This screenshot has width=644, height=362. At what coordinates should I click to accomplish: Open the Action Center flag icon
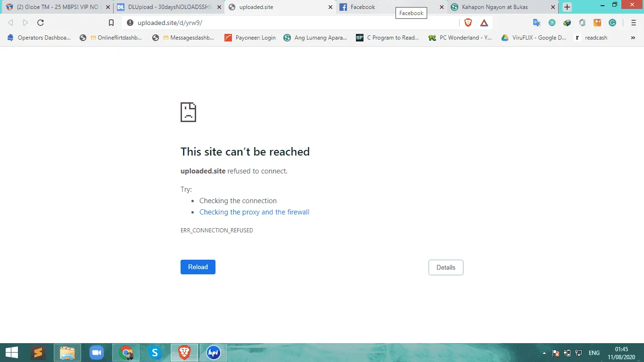tap(556, 353)
